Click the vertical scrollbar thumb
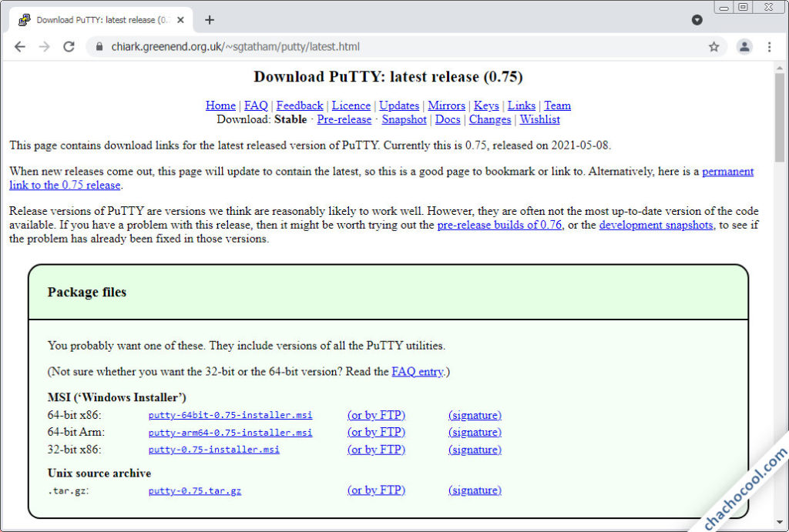 pos(781,115)
